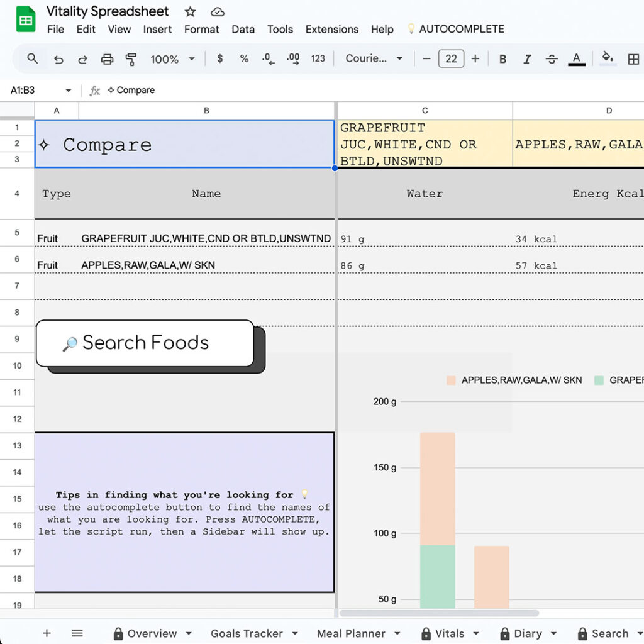644x644 pixels.
Task: Open the Data menu
Action: [x=243, y=29]
